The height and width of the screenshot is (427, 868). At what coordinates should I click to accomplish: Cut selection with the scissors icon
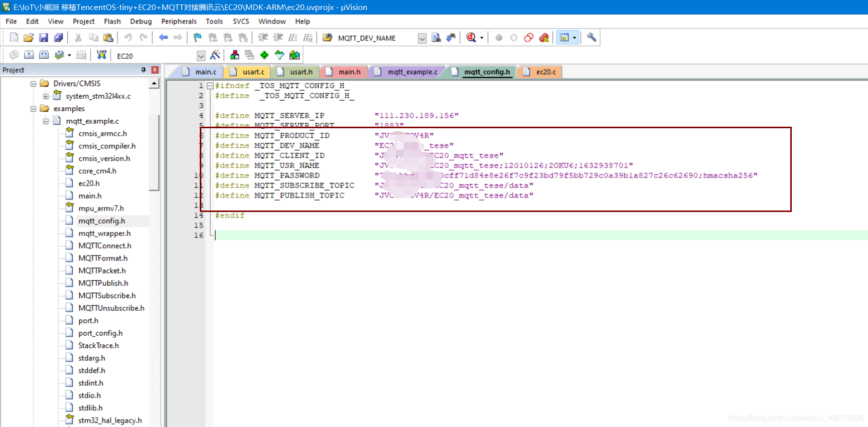click(78, 37)
